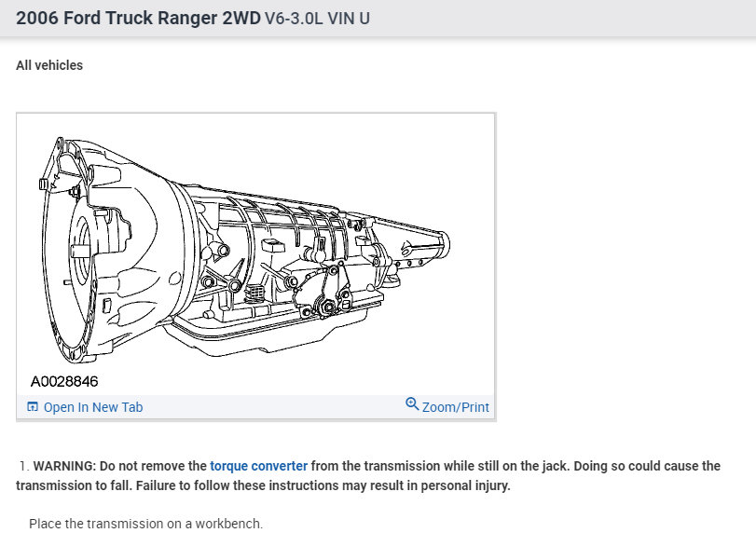Viewport: 756px width, 560px height.
Task: Click the All vehicles heading
Action: click(x=49, y=65)
